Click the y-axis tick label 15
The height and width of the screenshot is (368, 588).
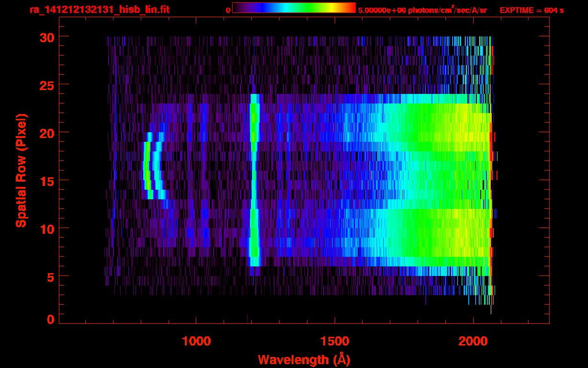(x=47, y=181)
